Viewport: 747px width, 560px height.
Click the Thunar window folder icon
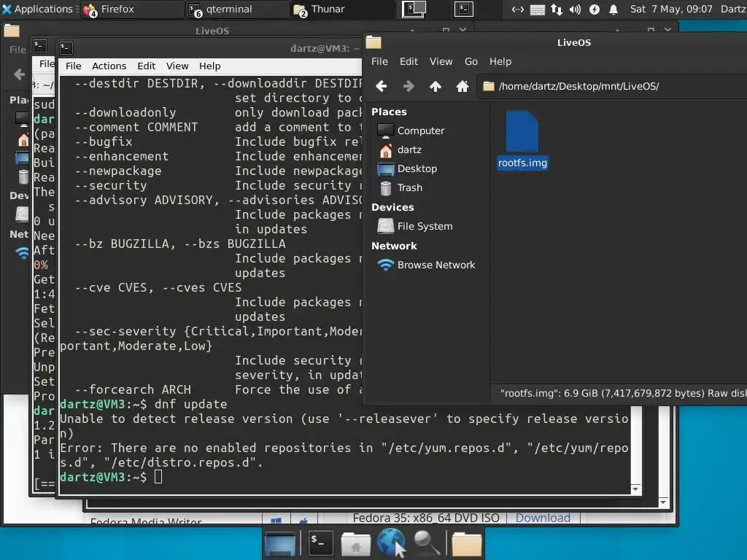click(x=373, y=43)
